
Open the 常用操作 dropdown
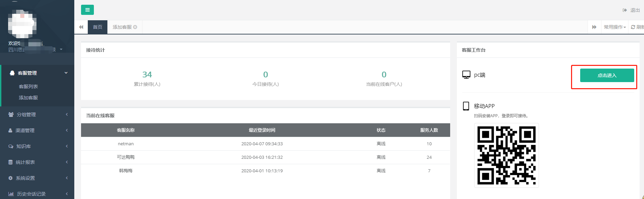point(615,27)
